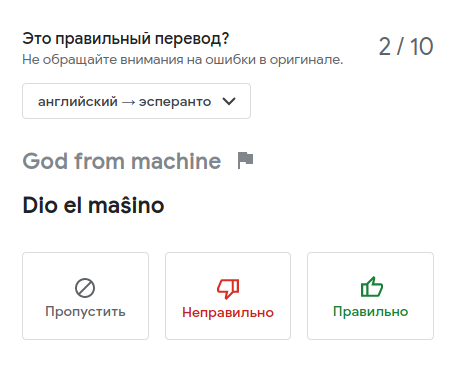This screenshot has height=370, width=456.
Task: Click the red Неправильно label text
Action: (228, 313)
